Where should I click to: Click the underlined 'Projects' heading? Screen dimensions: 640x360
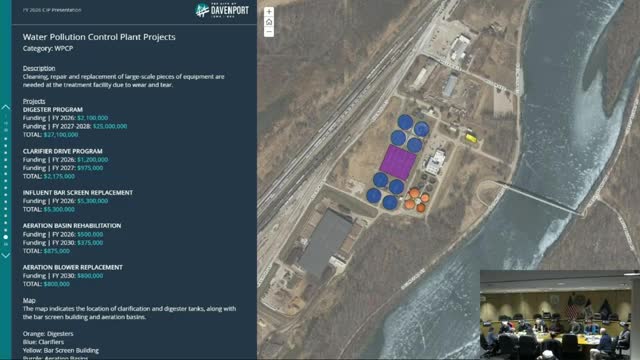(x=34, y=101)
